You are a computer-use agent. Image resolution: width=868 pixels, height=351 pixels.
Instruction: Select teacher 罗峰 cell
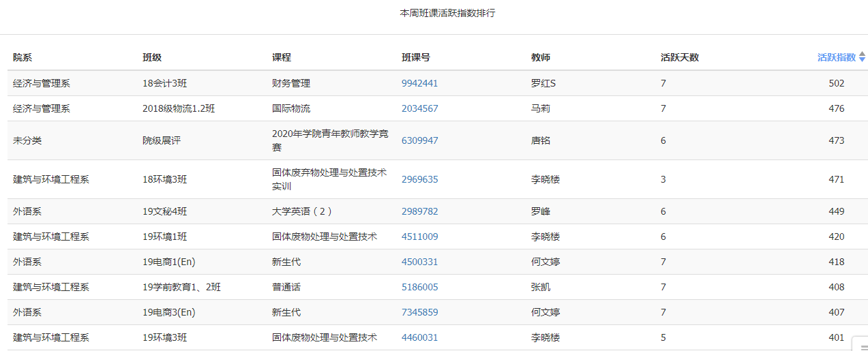(541, 211)
